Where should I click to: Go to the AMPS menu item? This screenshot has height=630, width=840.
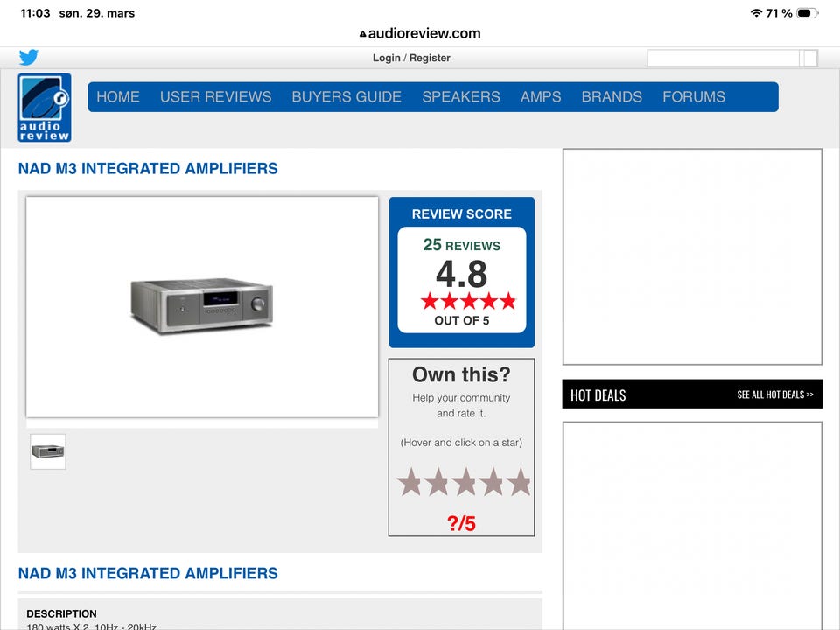click(x=541, y=97)
